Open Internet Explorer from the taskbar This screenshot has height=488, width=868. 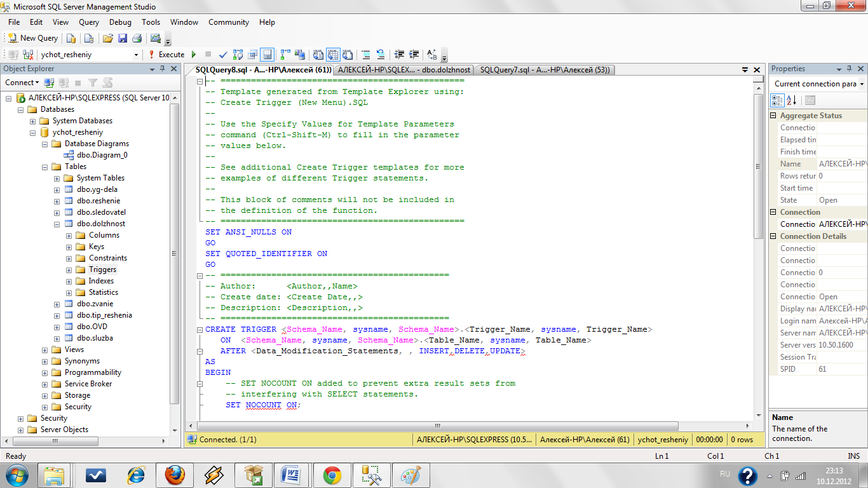coord(135,475)
